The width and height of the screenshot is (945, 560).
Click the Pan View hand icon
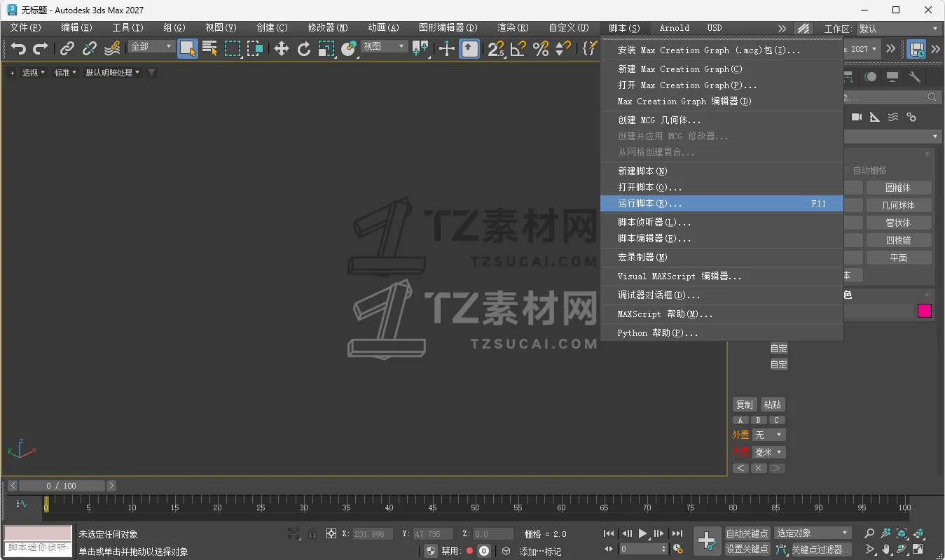[x=885, y=549]
